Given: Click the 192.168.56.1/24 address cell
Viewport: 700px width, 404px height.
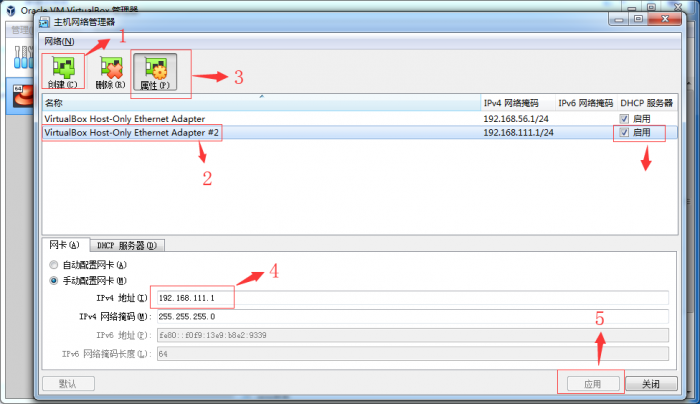Looking at the screenshot, I should pyautogui.click(x=516, y=119).
